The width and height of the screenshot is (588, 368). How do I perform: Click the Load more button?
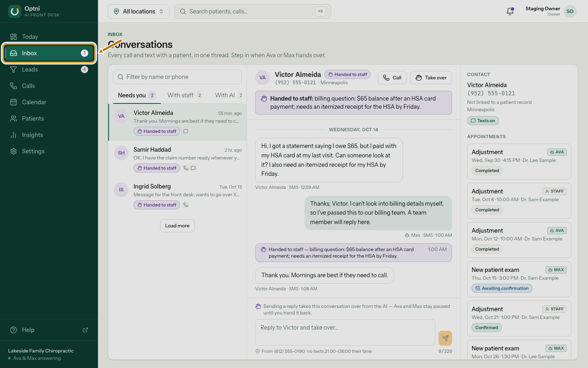click(177, 226)
